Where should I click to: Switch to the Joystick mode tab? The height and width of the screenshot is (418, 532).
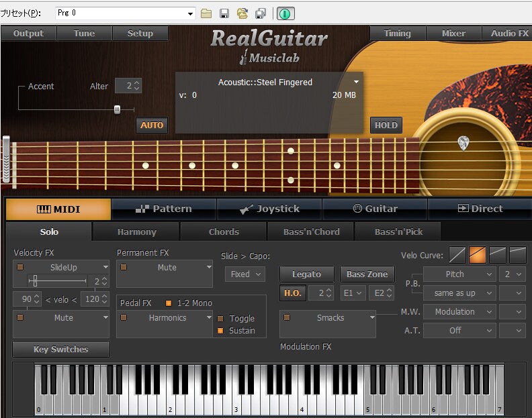pos(270,209)
